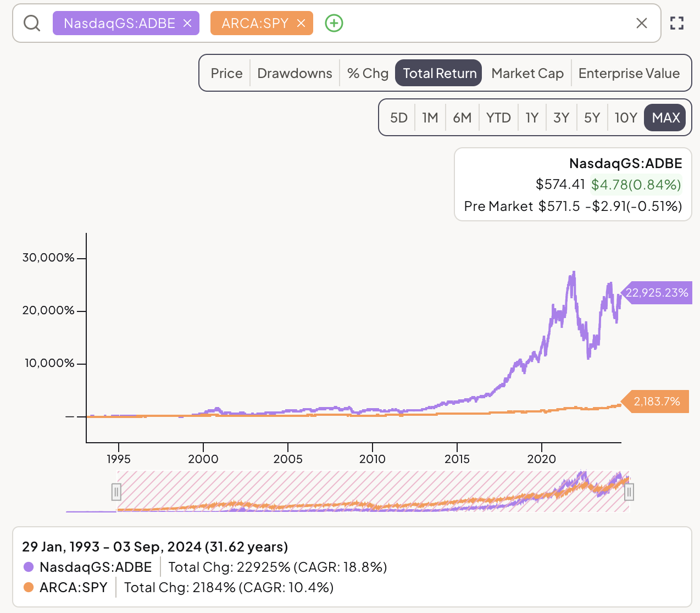Click the NasdaqGS:ADBE chip label
Viewport: 700px width, 613px height.
click(x=119, y=23)
